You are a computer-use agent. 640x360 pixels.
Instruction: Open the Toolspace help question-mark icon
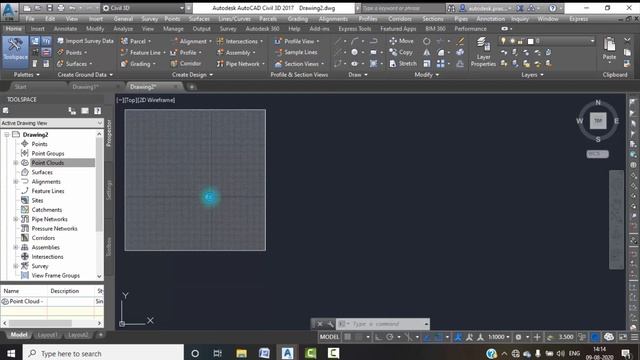click(x=98, y=111)
